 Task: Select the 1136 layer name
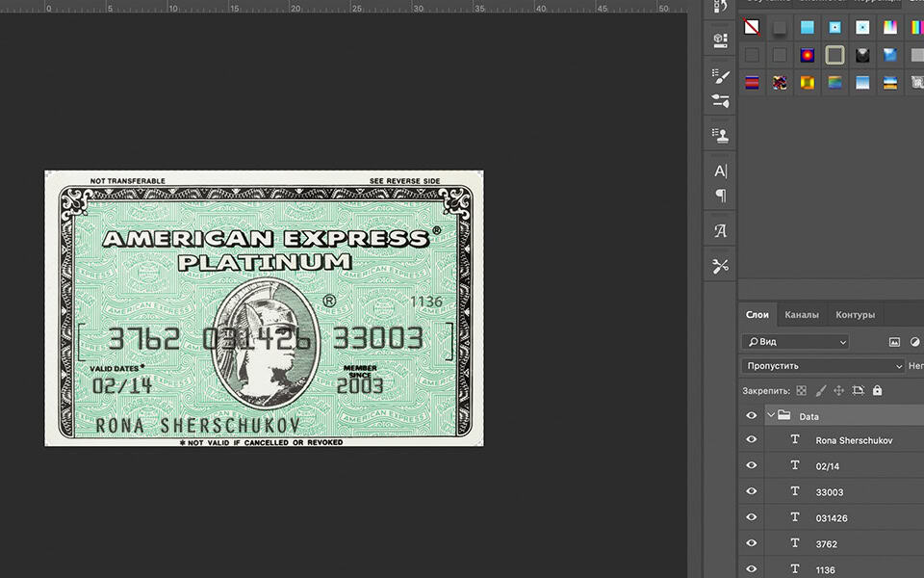pyautogui.click(x=825, y=570)
